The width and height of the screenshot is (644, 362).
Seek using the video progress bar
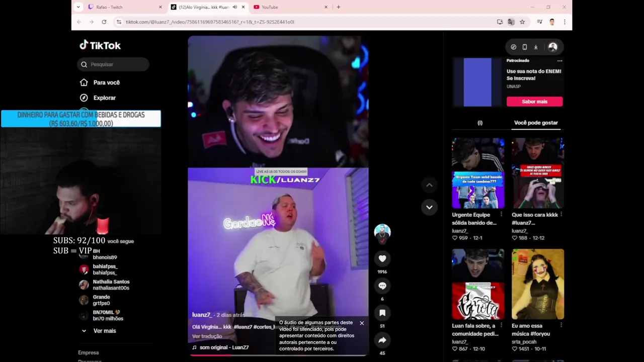[278, 355]
